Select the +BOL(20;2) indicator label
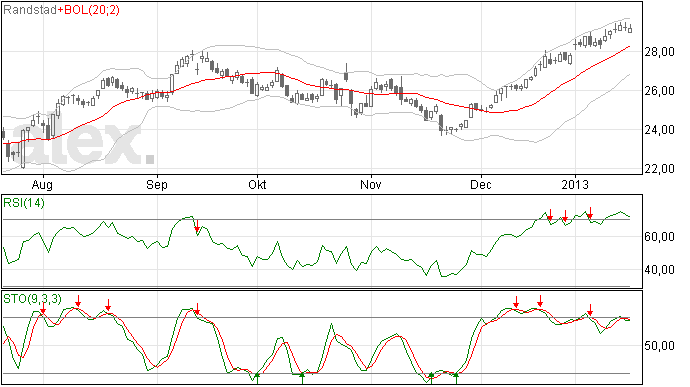 [88, 10]
